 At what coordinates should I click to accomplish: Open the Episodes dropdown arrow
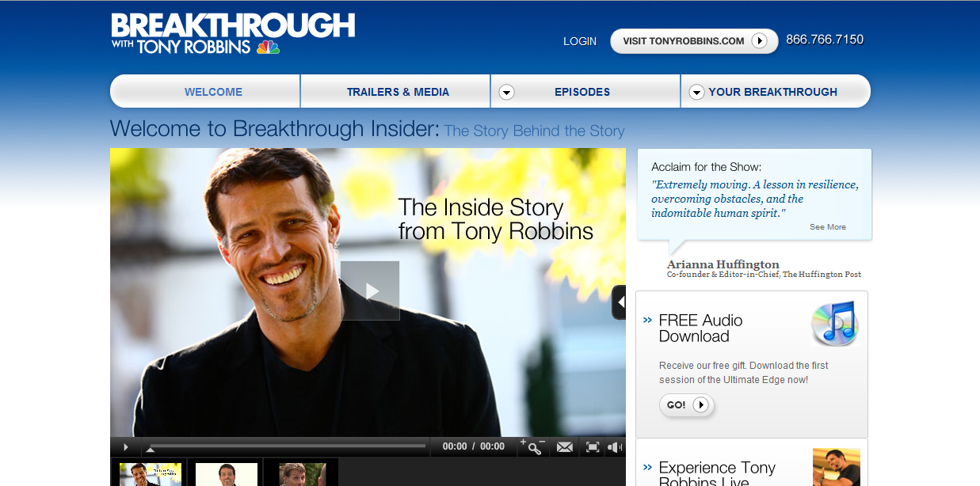[507, 93]
